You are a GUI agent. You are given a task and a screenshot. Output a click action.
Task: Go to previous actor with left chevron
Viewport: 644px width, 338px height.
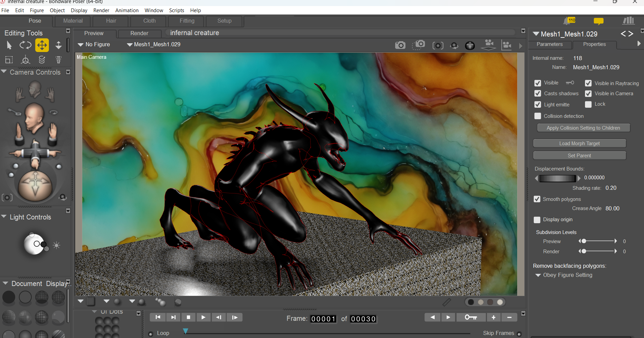coord(623,34)
